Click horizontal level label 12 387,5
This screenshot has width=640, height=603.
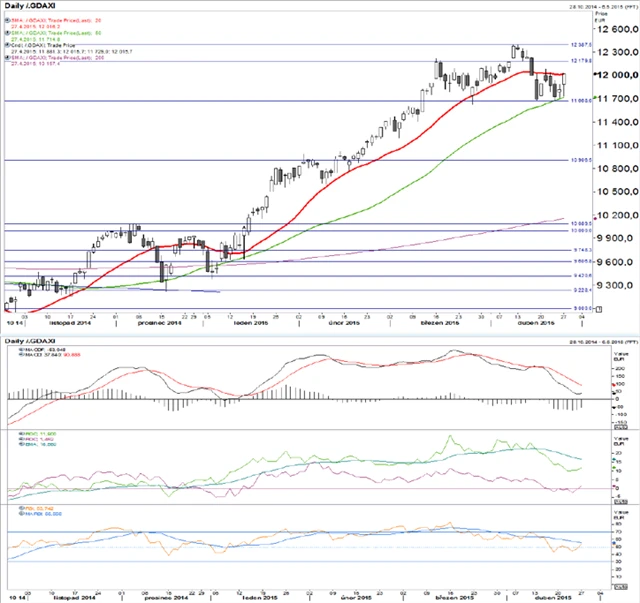[x=581, y=45]
